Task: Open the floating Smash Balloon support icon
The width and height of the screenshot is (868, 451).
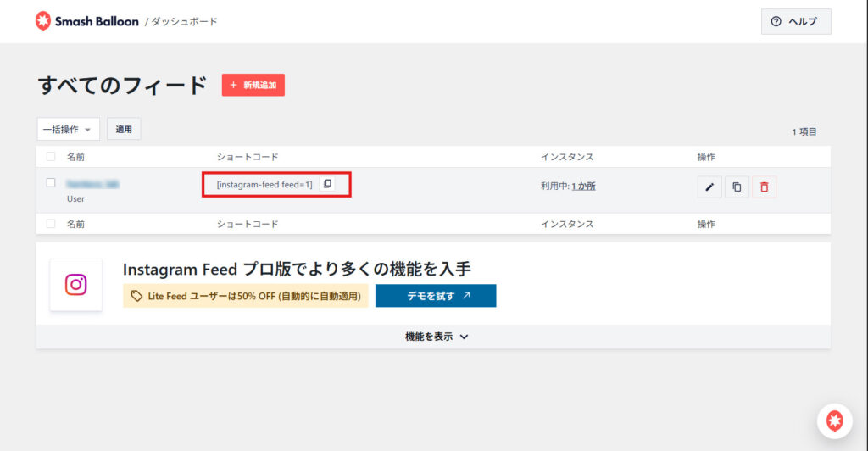Action: click(x=835, y=421)
